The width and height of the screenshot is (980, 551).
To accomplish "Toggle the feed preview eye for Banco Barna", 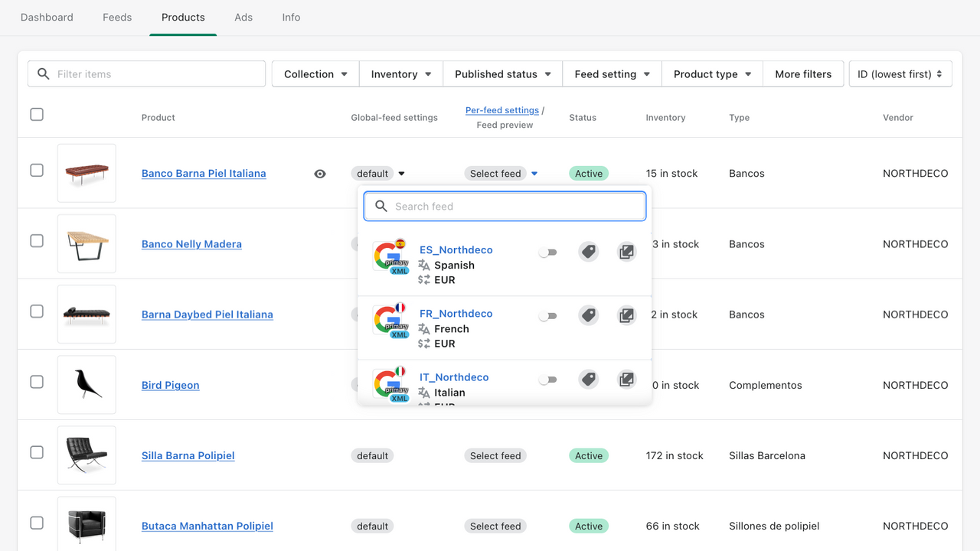I will (x=320, y=173).
